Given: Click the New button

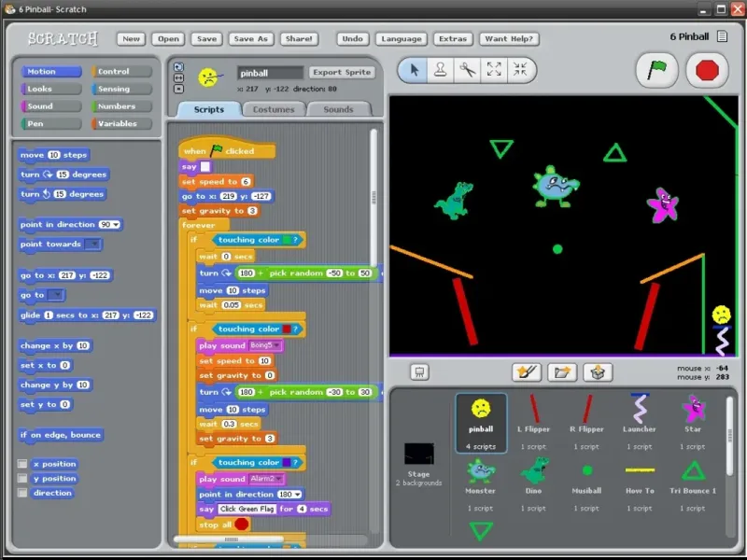Looking at the screenshot, I should pos(131,39).
